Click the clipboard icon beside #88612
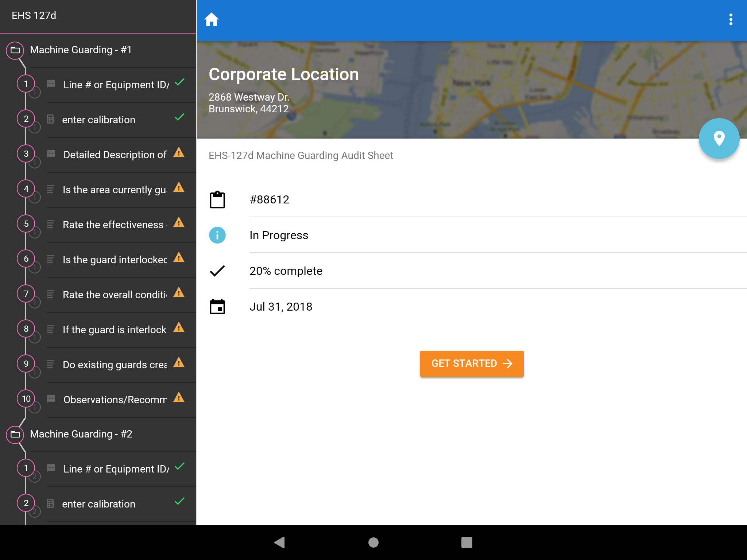The image size is (747, 560). tap(217, 199)
